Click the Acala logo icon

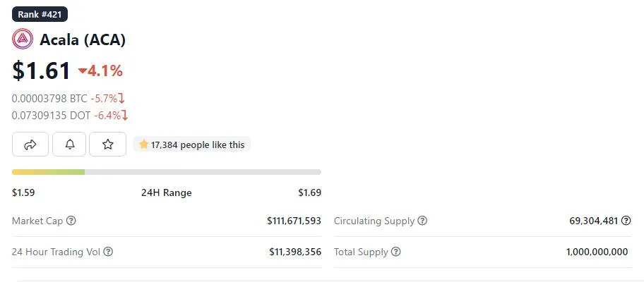[x=23, y=39]
